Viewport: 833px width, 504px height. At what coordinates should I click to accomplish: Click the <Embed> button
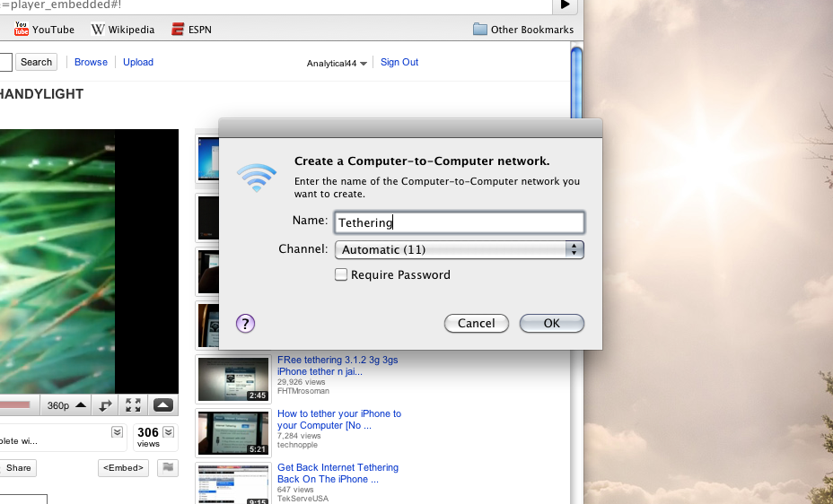[x=123, y=468]
